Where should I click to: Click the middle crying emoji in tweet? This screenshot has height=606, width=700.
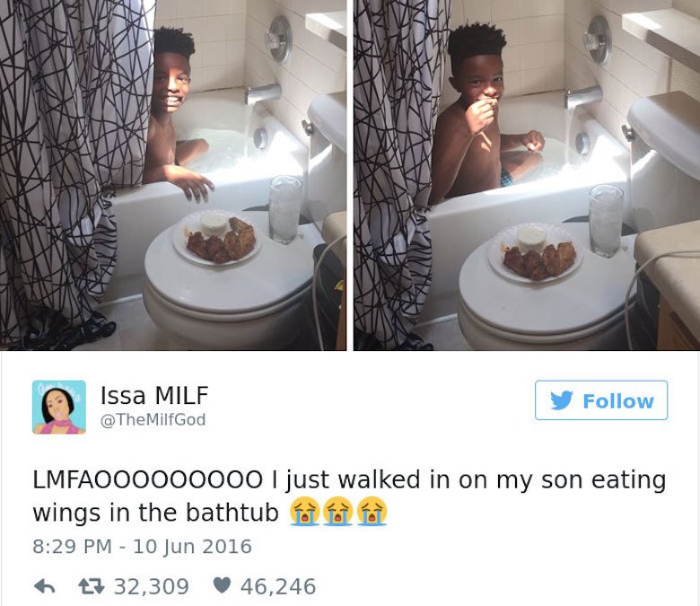[338, 512]
